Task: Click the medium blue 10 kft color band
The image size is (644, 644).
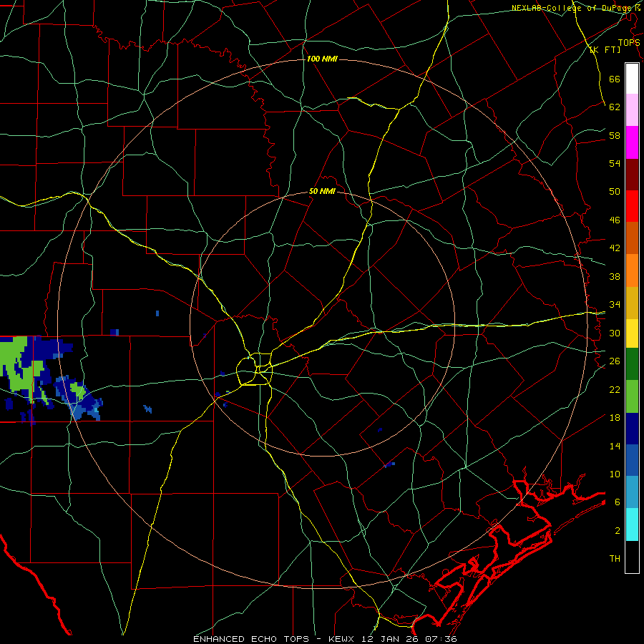Action: [x=632, y=460]
